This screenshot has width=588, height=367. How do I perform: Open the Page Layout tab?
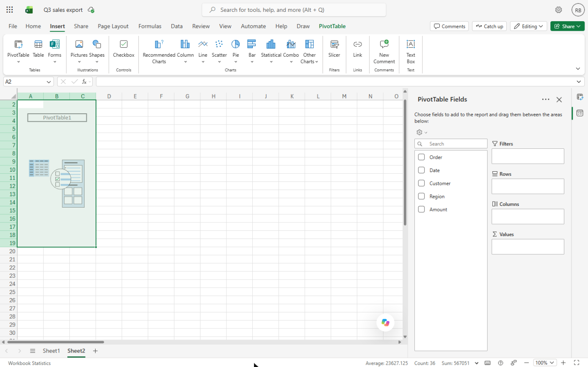113,26
